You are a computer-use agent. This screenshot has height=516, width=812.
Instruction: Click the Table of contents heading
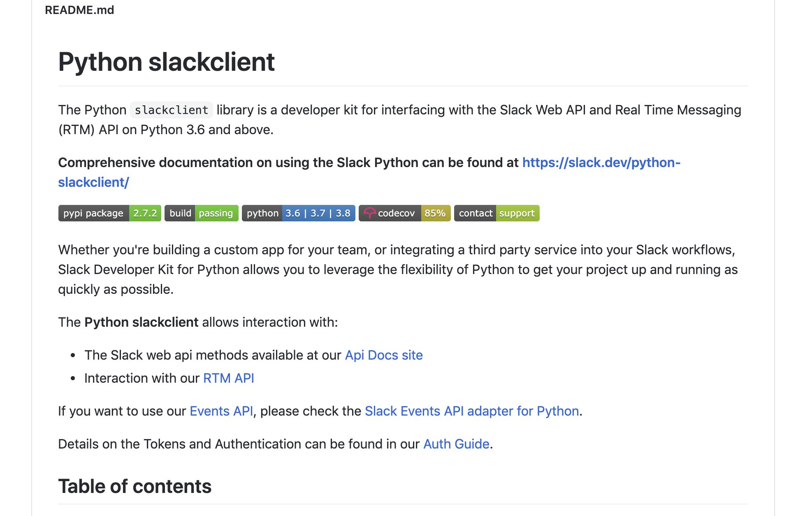pyautogui.click(x=135, y=486)
